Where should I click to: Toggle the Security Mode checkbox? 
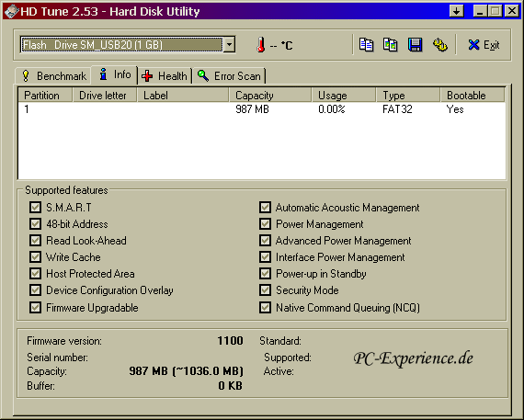pos(265,290)
